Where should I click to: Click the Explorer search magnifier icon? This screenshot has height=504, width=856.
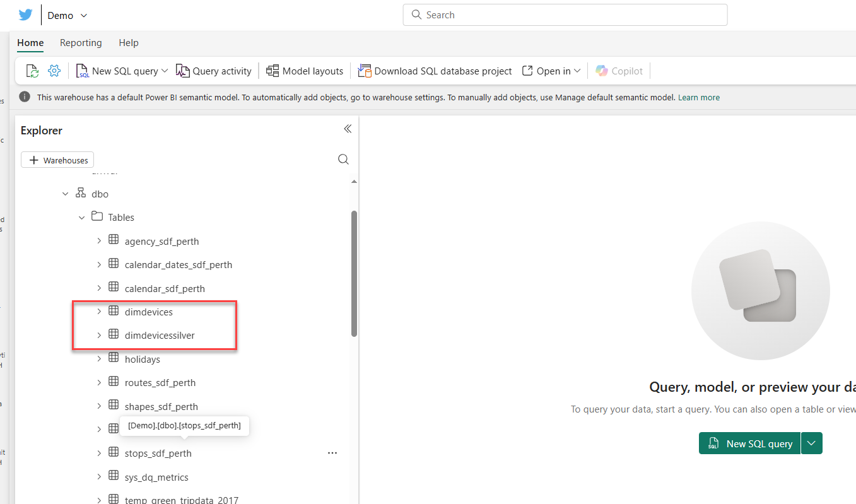343,160
